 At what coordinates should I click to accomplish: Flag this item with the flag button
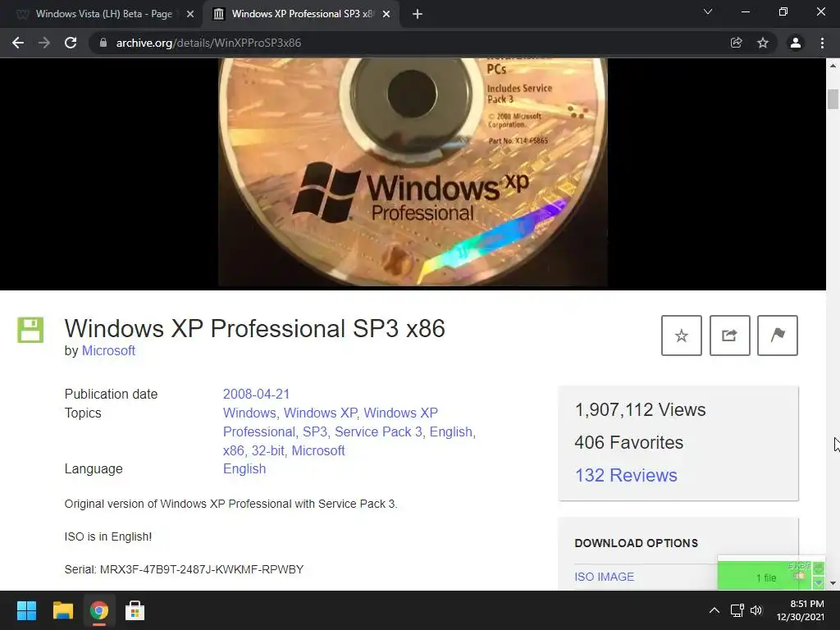tap(778, 336)
